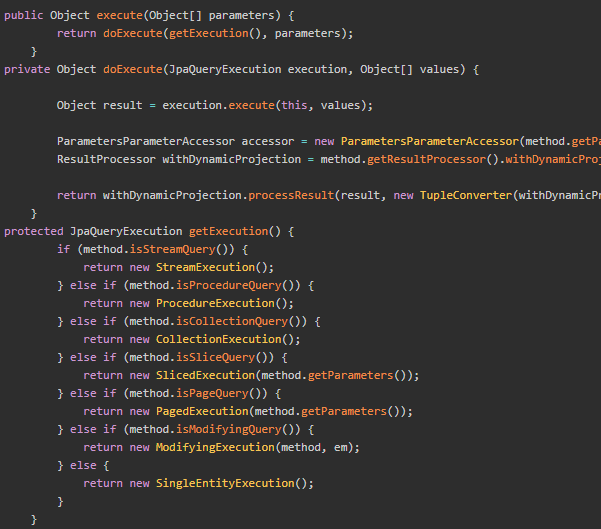Viewport: 601px width, 529px height.
Task: Click the 'public' keyword of the execute method
Action: tap(23, 15)
